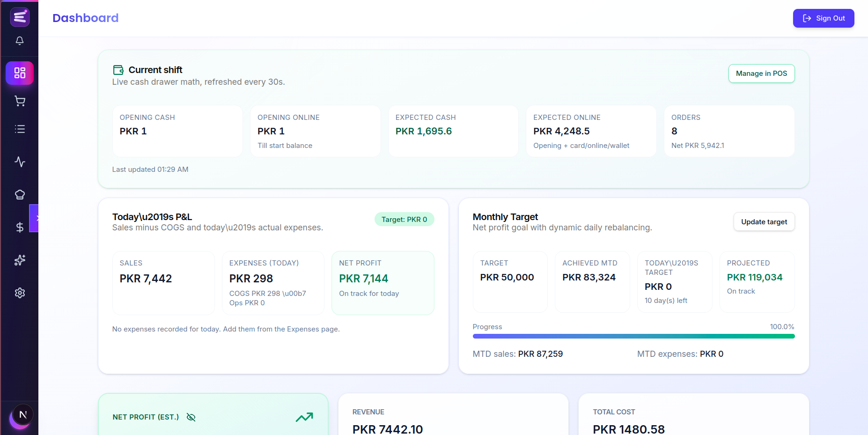
Task: Open settings gear in sidebar
Action: pos(20,293)
